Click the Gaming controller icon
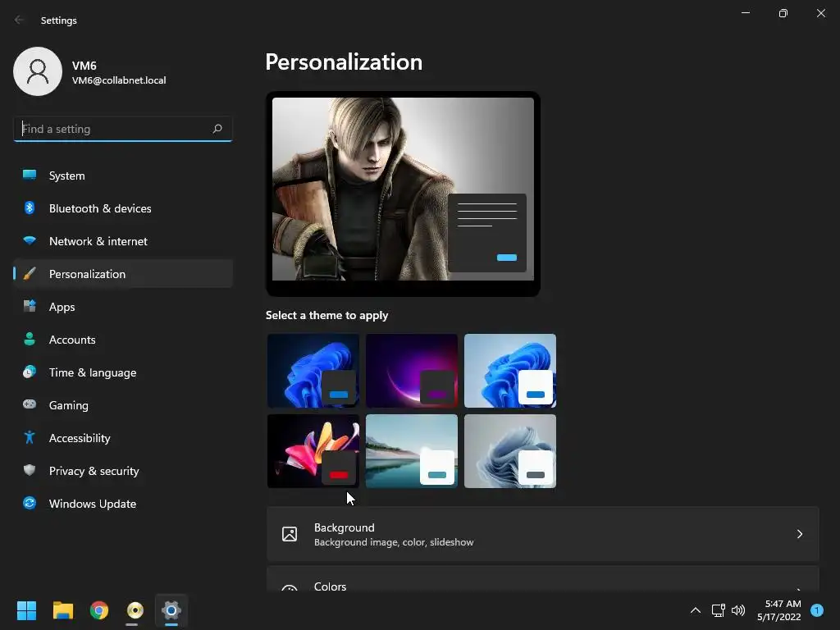This screenshot has width=840, height=630. click(x=30, y=404)
